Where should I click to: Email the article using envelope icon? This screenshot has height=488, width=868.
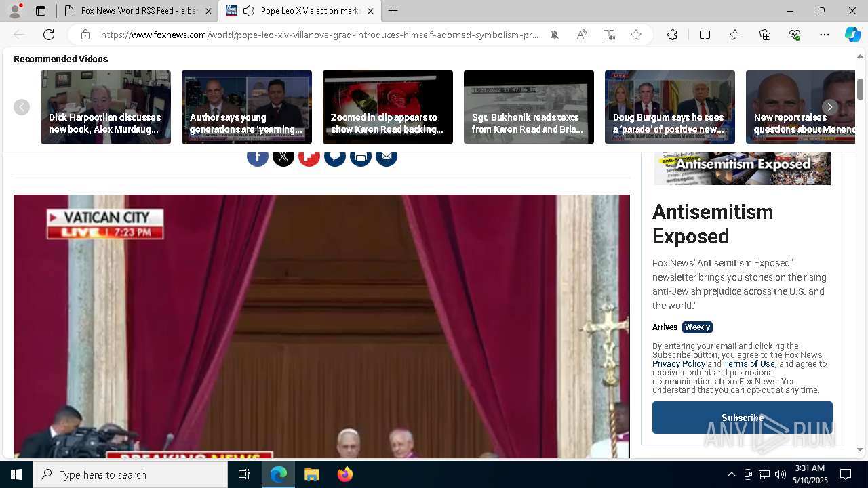pos(387,157)
